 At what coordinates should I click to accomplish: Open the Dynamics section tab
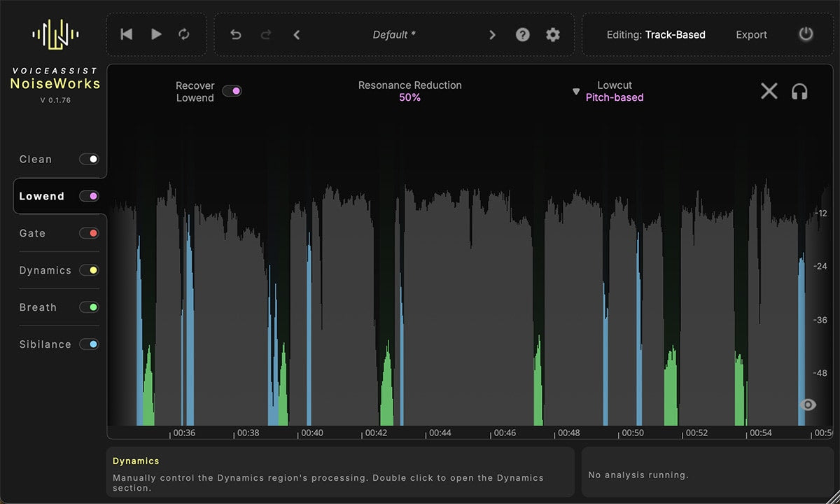tap(45, 270)
